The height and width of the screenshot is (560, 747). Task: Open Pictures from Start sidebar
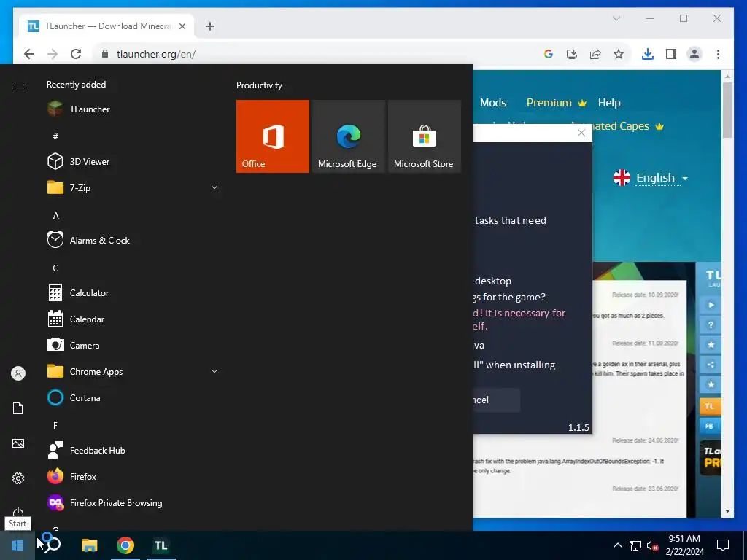tap(18, 443)
